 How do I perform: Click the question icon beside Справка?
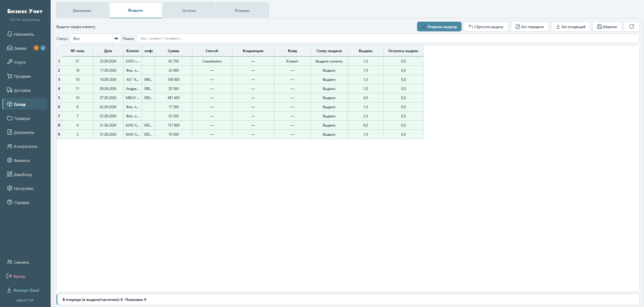tap(10, 202)
